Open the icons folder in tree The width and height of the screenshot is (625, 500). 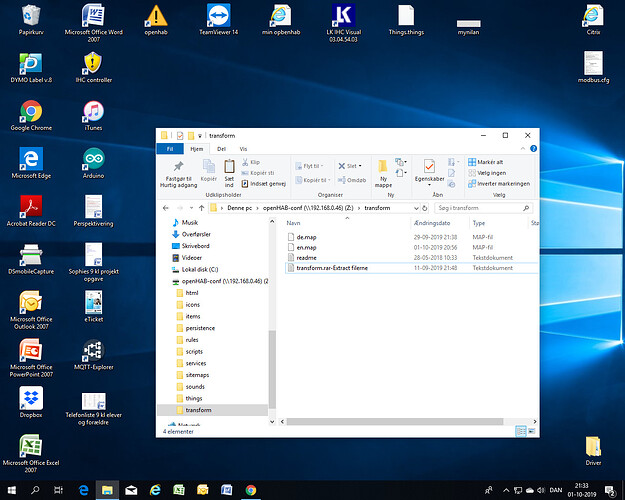tap(193, 305)
